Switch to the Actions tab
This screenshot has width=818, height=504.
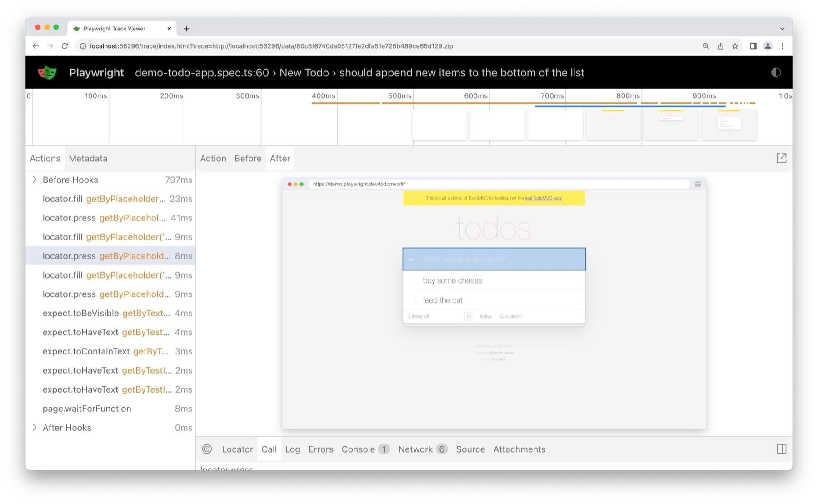(x=45, y=158)
